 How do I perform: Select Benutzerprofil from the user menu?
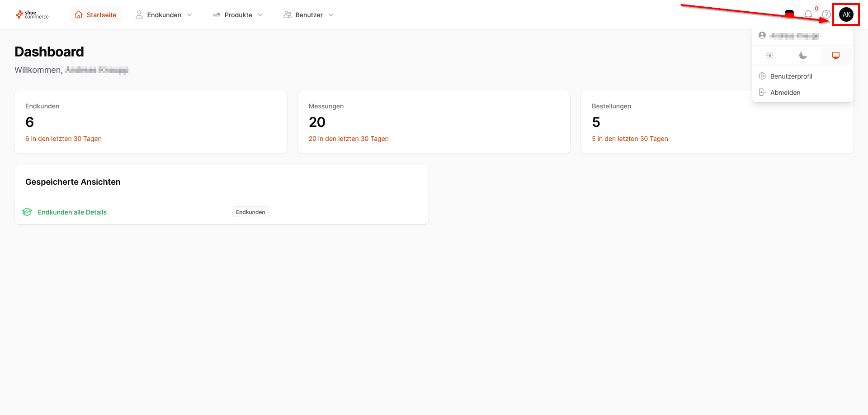coord(791,76)
